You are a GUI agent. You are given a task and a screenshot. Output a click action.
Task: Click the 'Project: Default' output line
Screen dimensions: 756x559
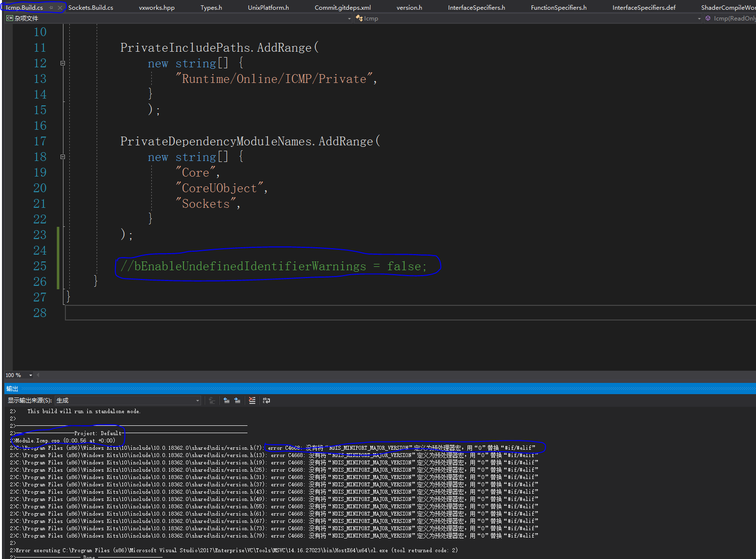click(x=98, y=433)
